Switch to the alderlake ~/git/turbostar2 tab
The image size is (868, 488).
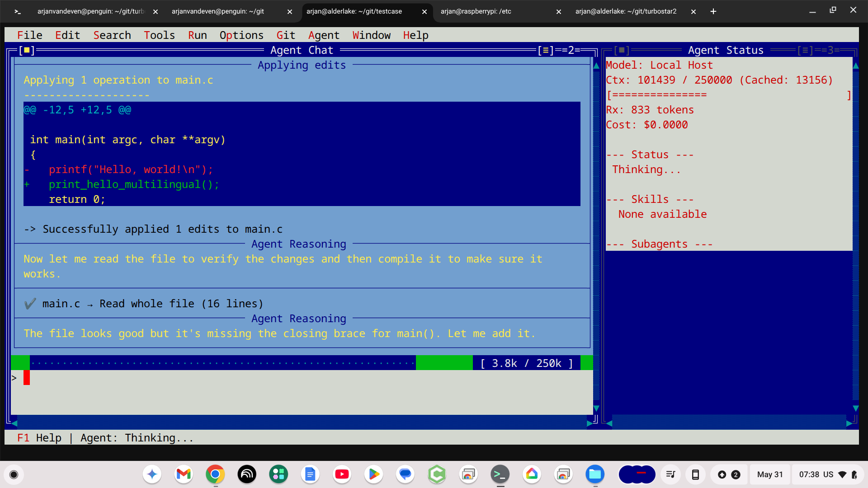click(626, 11)
